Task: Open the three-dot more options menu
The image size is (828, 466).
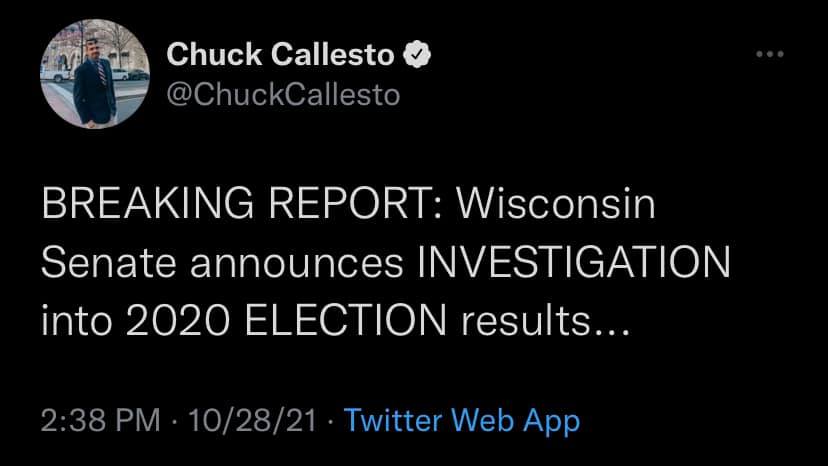Action: (x=770, y=54)
